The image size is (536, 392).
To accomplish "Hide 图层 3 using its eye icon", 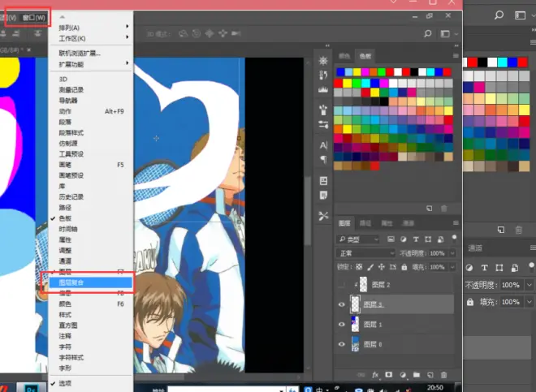I will [341, 304].
